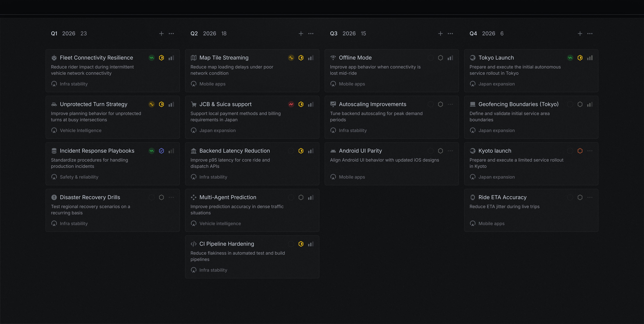644x324 pixels.
Task: Set the empty status hexagon on Offline Mode
Action: pyautogui.click(x=440, y=58)
